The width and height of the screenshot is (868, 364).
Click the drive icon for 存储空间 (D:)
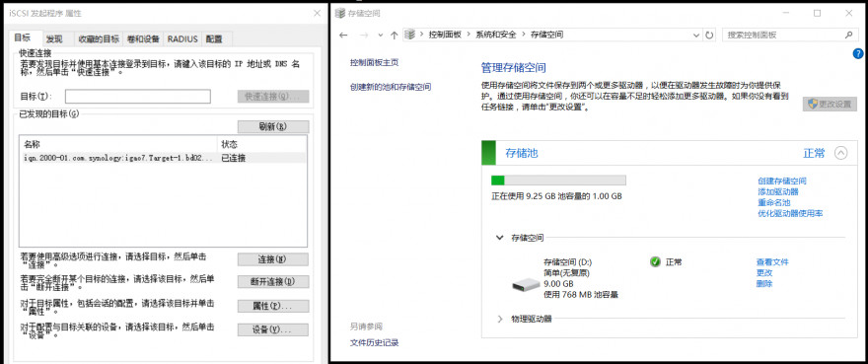click(x=526, y=284)
